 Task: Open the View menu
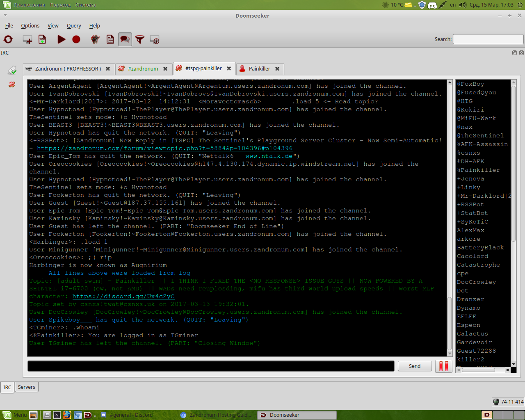(53, 25)
